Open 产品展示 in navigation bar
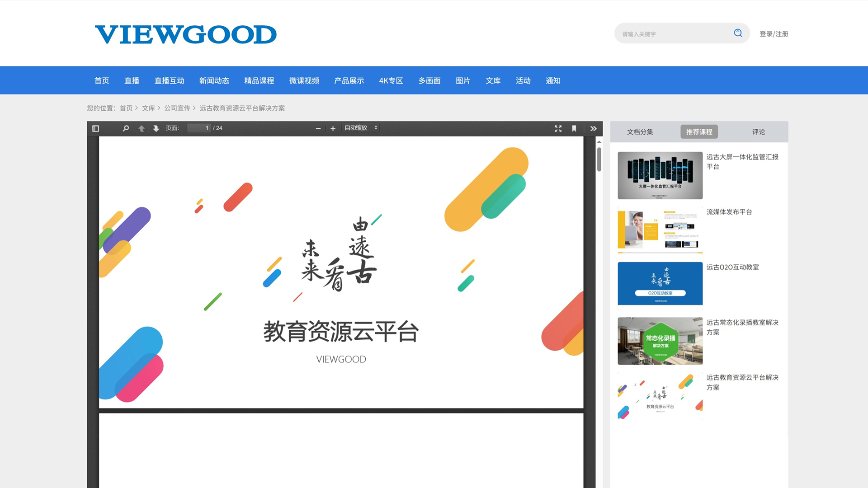This screenshot has height=488, width=868. click(x=349, y=80)
